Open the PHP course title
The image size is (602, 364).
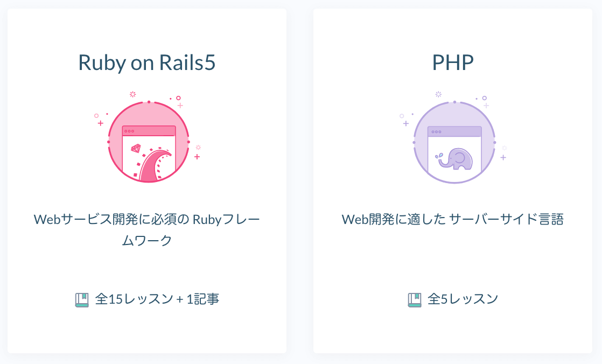click(453, 62)
